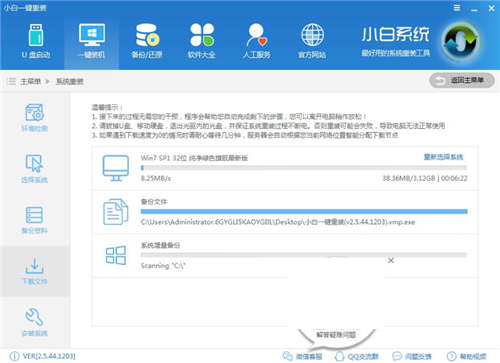Click the 系统增量备份 progress bar
500x363 pixels.
tap(304, 255)
